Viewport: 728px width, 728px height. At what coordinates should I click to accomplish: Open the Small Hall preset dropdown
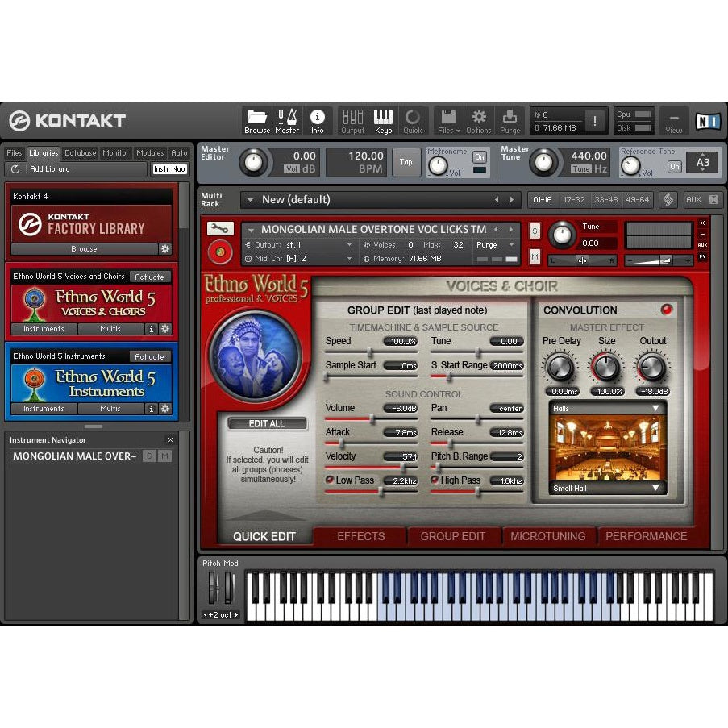coord(607,488)
